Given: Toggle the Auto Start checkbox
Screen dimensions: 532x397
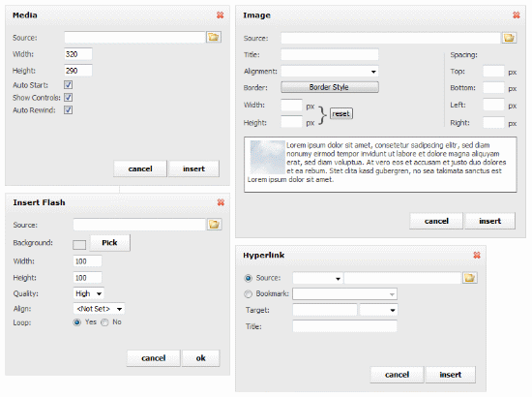Looking at the screenshot, I should [x=69, y=85].
